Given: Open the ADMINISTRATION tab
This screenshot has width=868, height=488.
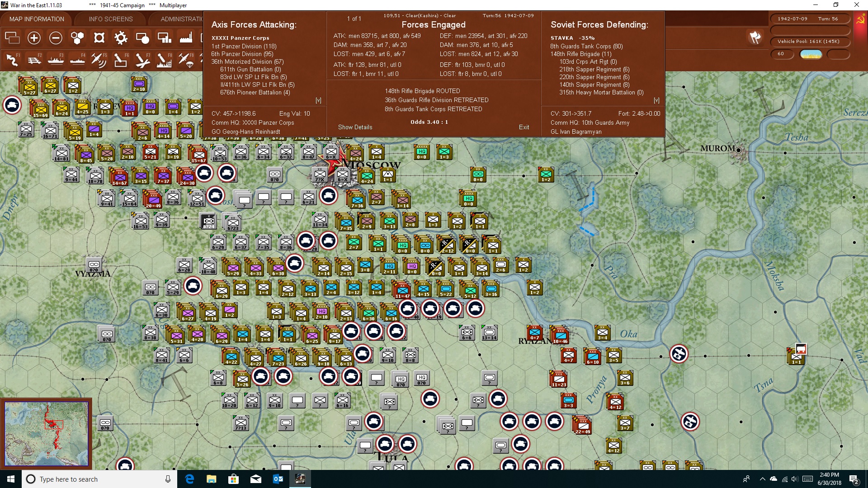Looking at the screenshot, I should click(x=181, y=19).
